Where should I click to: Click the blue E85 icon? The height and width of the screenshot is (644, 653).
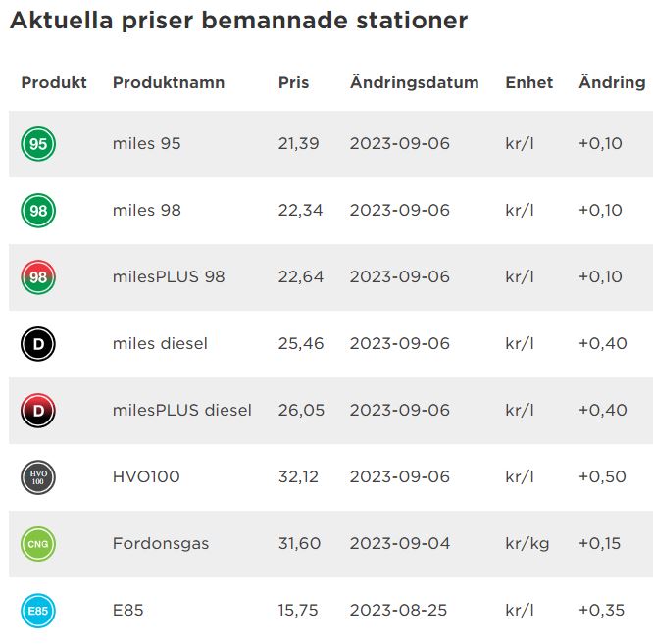[38, 611]
